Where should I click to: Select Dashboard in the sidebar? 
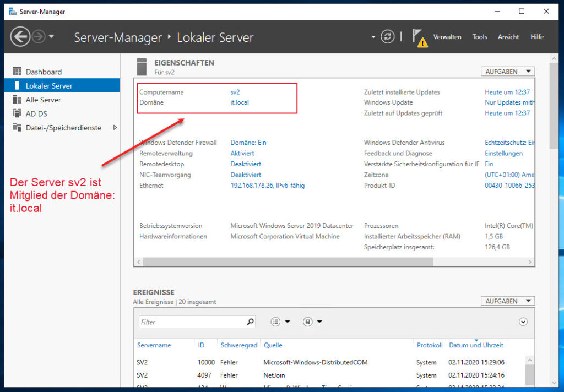tap(62, 72)
